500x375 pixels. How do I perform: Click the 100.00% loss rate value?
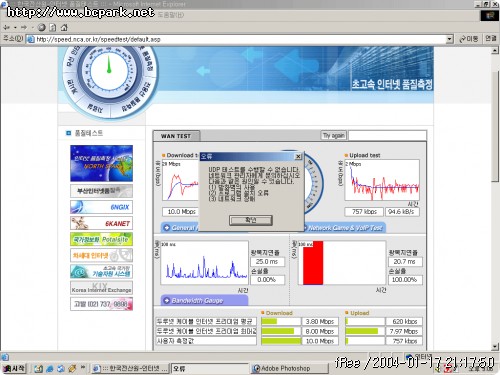tap(405, 280)
